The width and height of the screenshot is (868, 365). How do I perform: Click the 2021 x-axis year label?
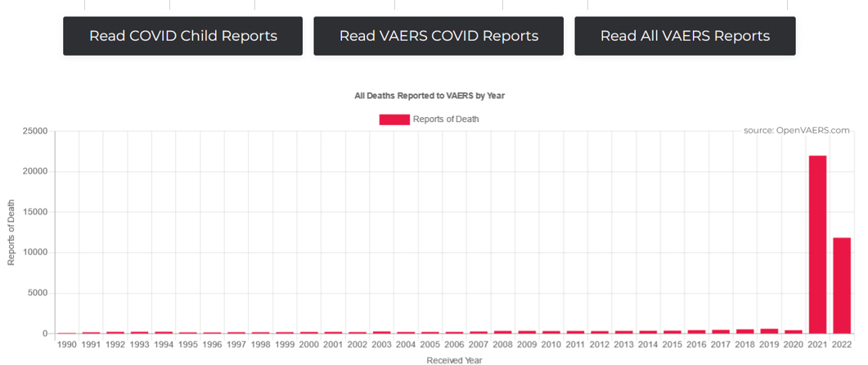[817, 345]
